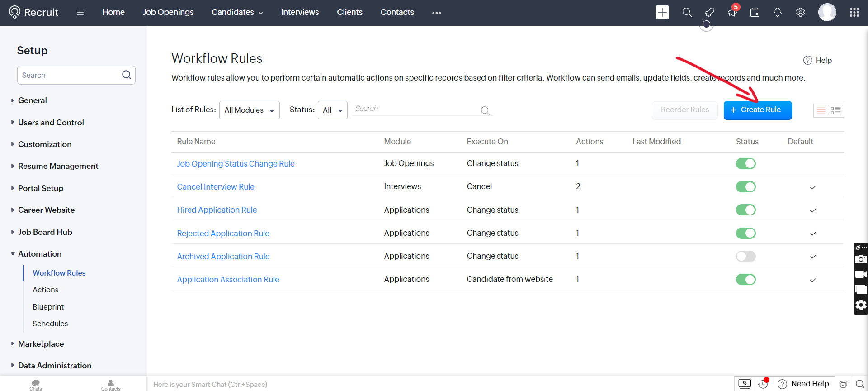Click the Recruit logo icon
Screen dimensions: 868x391
tap(14, 12)
